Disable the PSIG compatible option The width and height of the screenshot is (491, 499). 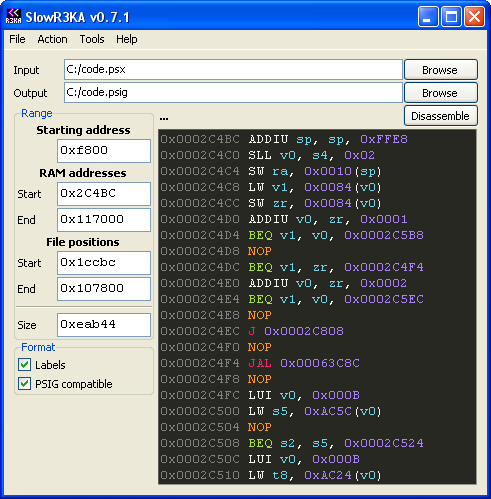[24, 384]
